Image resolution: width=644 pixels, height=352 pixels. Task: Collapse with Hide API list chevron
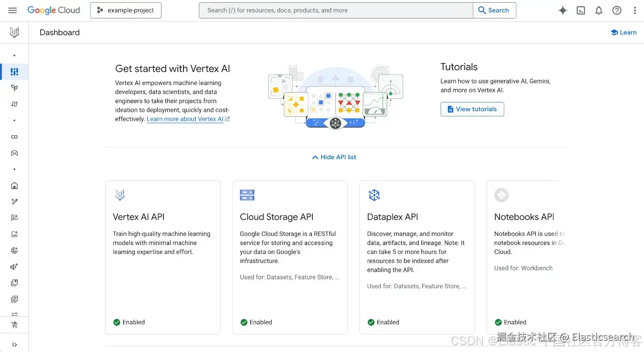point(334,157)
